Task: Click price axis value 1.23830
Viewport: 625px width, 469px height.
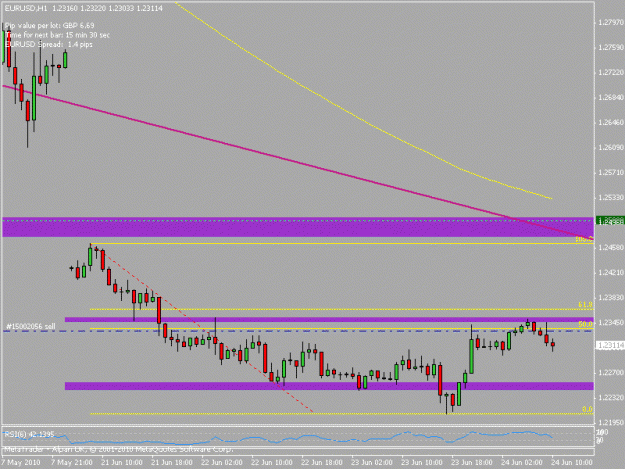Action: [611, 298]
